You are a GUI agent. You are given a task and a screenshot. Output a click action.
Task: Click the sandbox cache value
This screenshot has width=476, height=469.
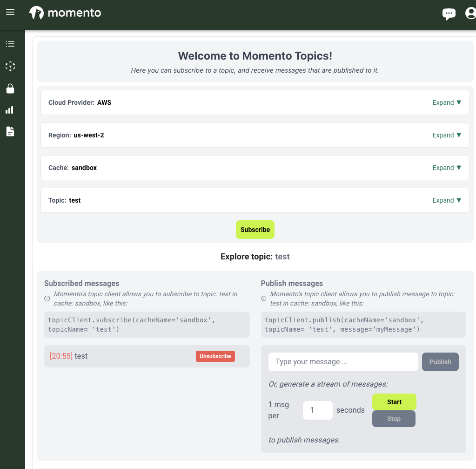pos(84,168)
